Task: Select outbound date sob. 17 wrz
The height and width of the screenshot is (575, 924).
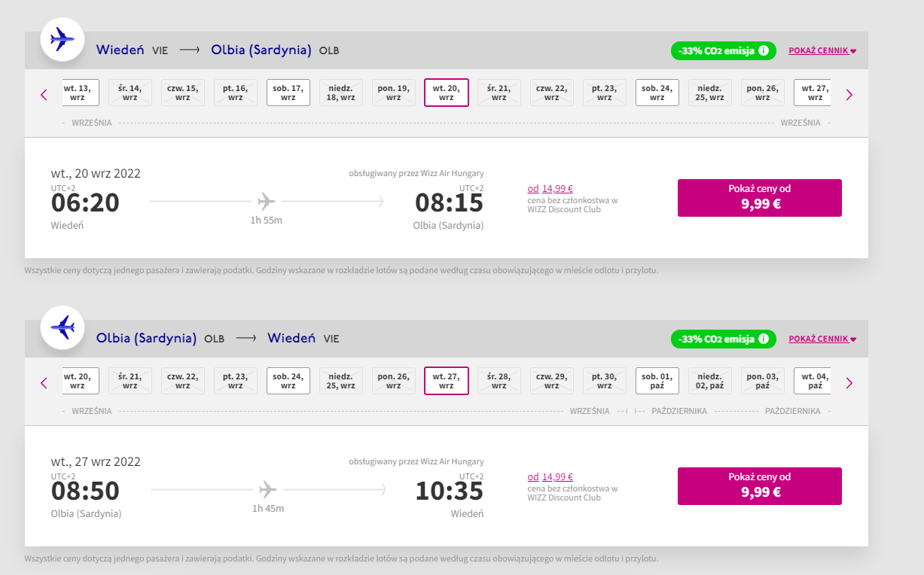Action: point(288,93)
